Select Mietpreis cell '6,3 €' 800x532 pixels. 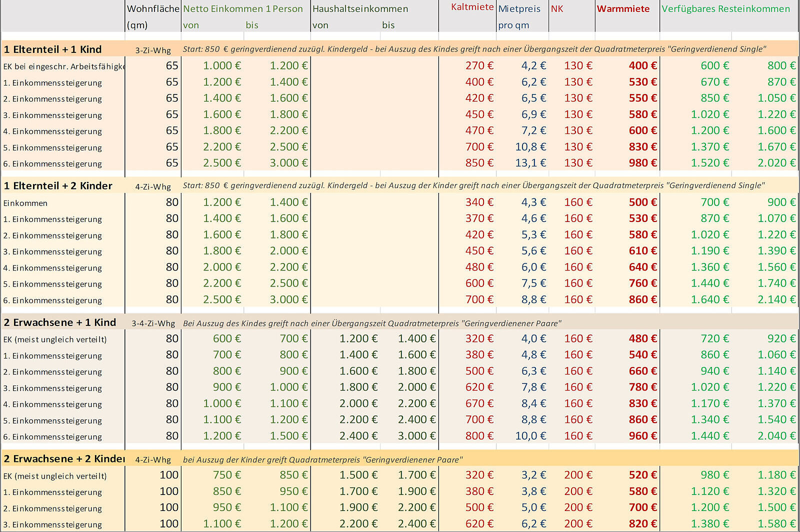[x=533, y=370]
